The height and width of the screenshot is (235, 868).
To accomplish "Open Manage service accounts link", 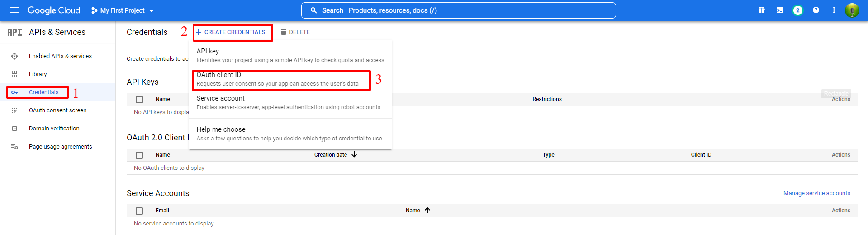I will coord(817,193).
